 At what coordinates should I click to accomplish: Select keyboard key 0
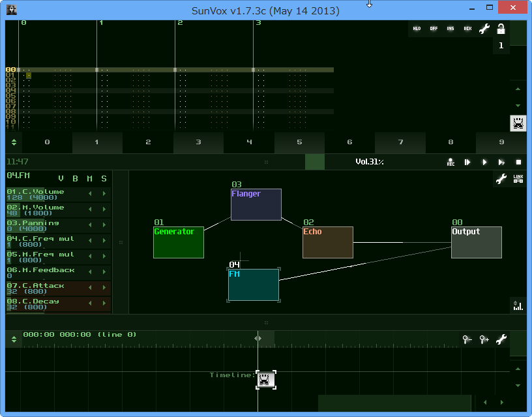point(47,142)
